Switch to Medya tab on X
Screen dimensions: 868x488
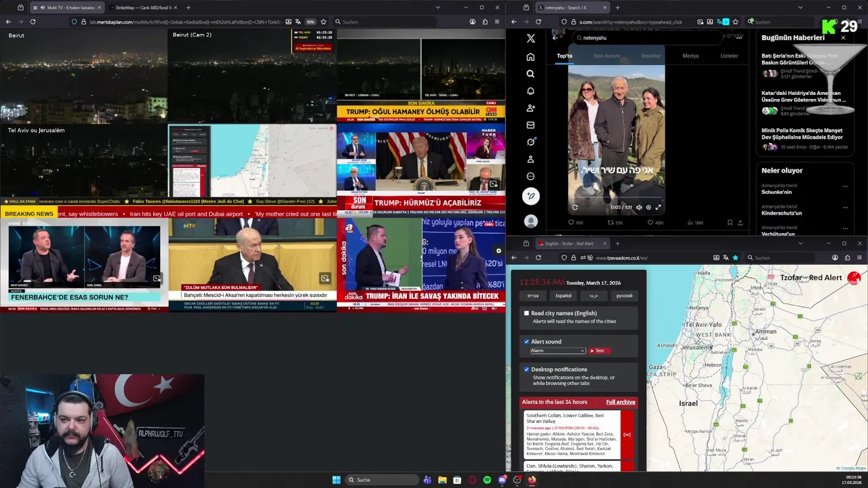(690, 56)
